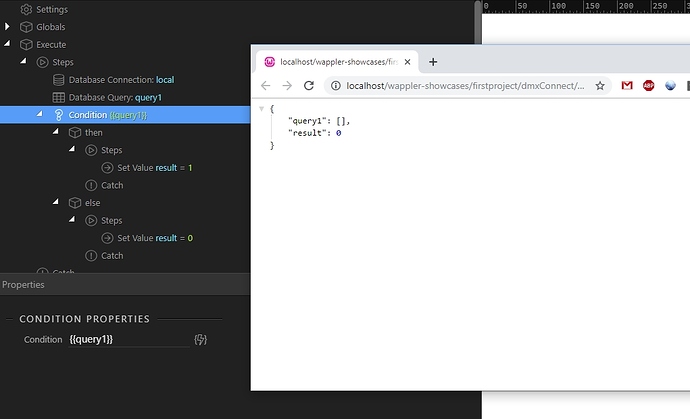Close the localhost wappler-showcases tab
Viewport: 690px width, 419px height.
coord(407,62)
